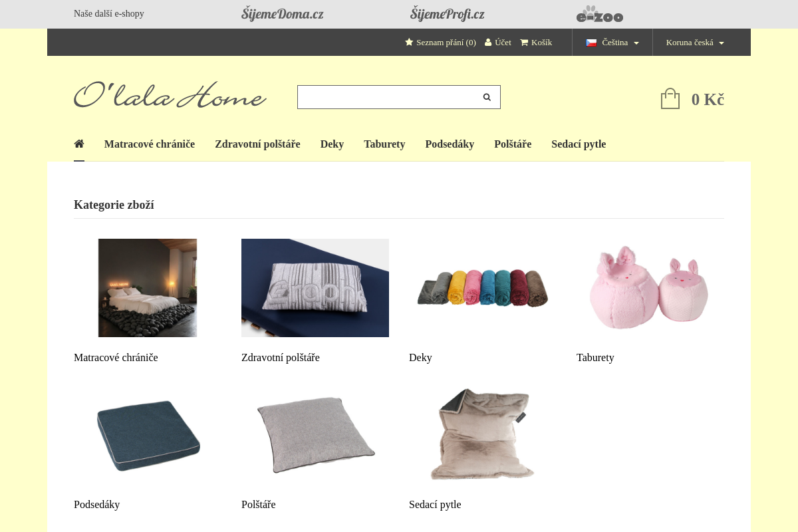This screenshot has width=798, height=532.
Task: Open the Deky blankets category thumbnail
Action: [483, 288]
